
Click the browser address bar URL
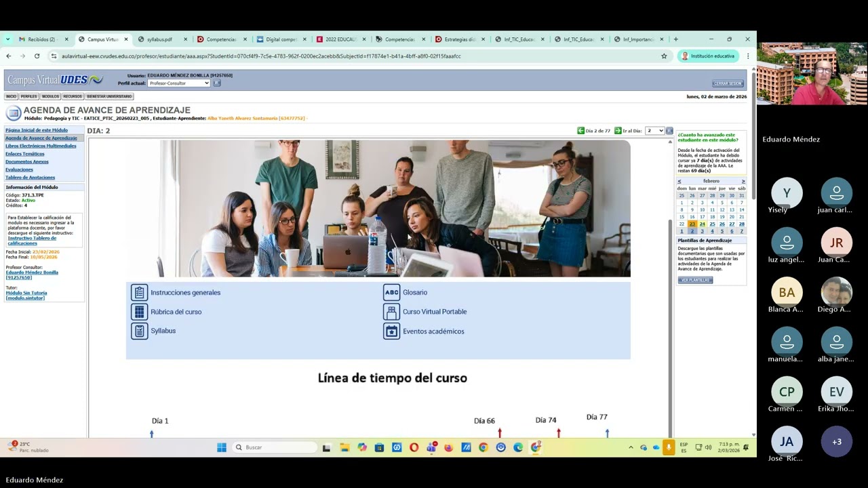pos(261,56)
